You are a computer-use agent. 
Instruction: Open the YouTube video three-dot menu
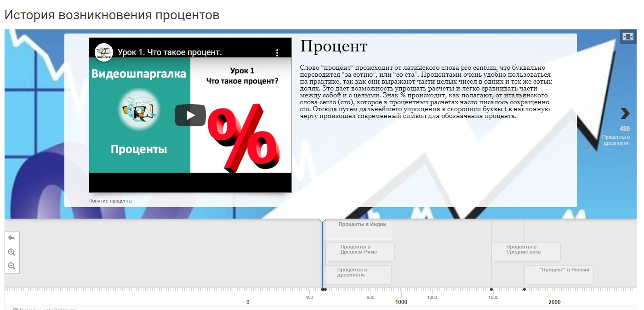pos(277,53)
